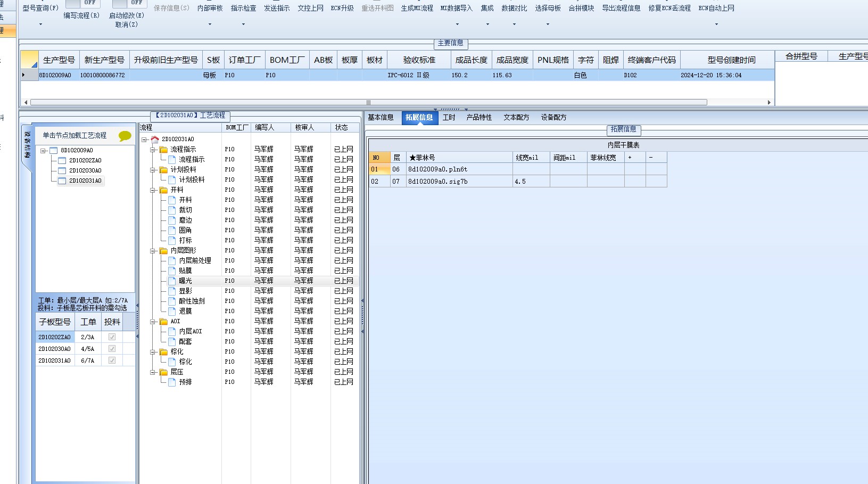The width and height of the screenshot is (868, 484).
Task: Click the 层压 folder icon
Action: 164,372
